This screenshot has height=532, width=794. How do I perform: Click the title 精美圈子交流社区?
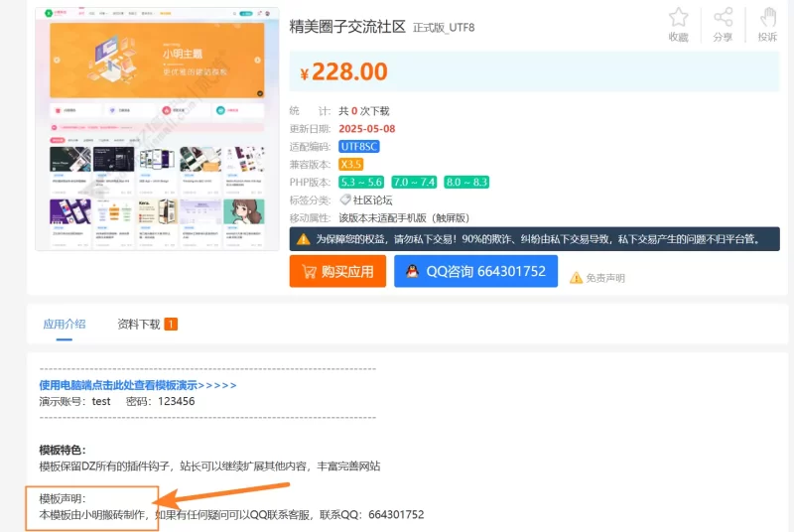[347, 27]
